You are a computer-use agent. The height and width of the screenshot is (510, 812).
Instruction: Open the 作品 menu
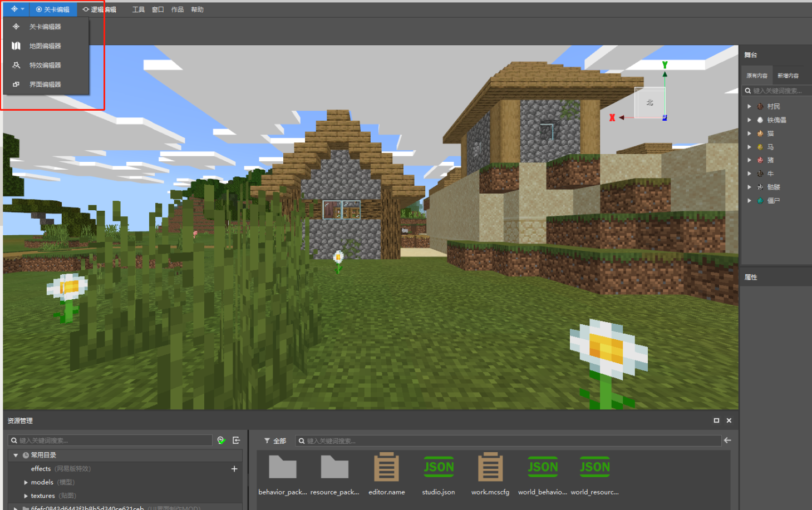[178, 9]
